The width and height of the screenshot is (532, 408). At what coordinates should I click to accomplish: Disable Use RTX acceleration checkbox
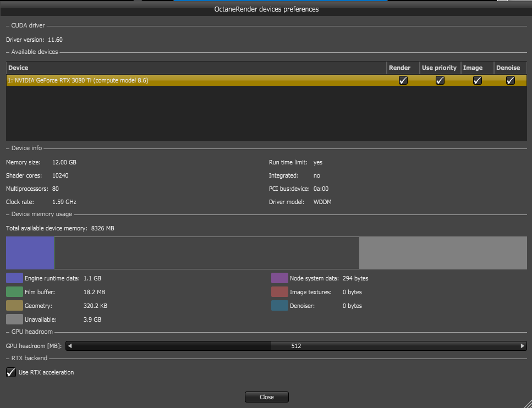coord(11,372)
